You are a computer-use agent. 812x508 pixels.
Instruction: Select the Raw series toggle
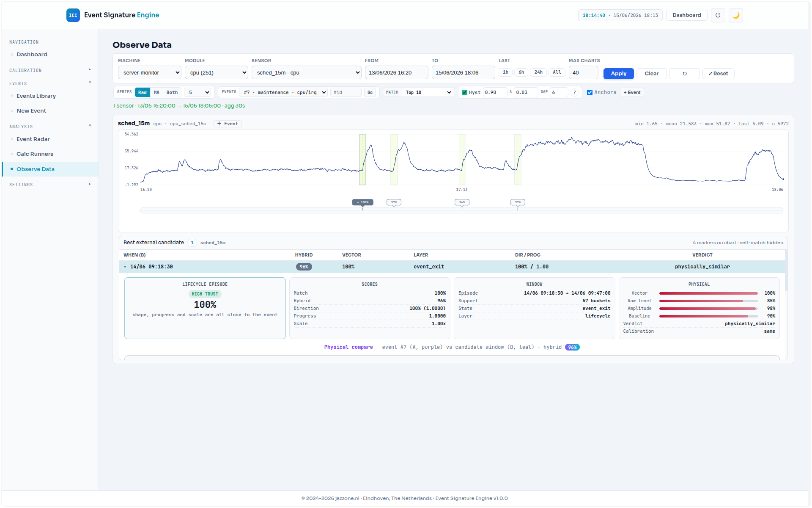coord(143,92)
